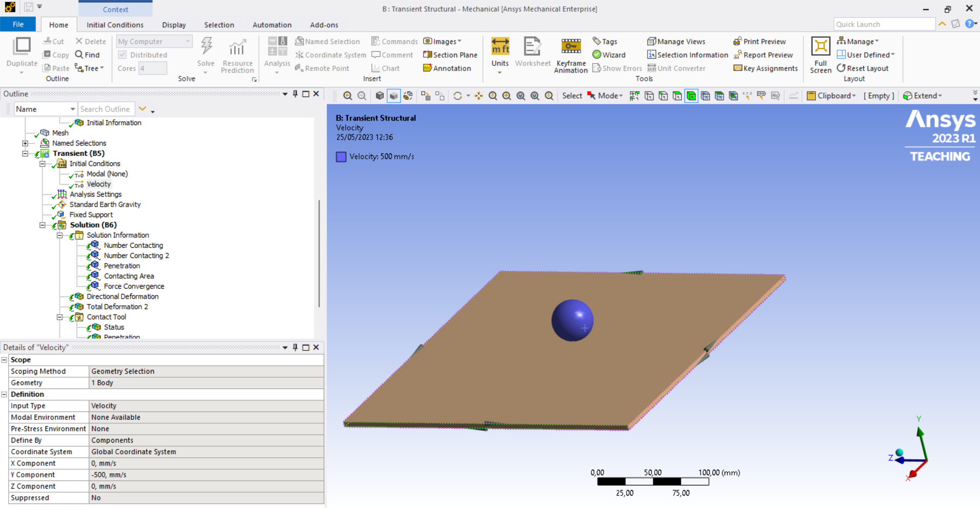Click the Solve lightning icon
The image size is (980, 508).
pyautogui.click(x=206, y=46)
